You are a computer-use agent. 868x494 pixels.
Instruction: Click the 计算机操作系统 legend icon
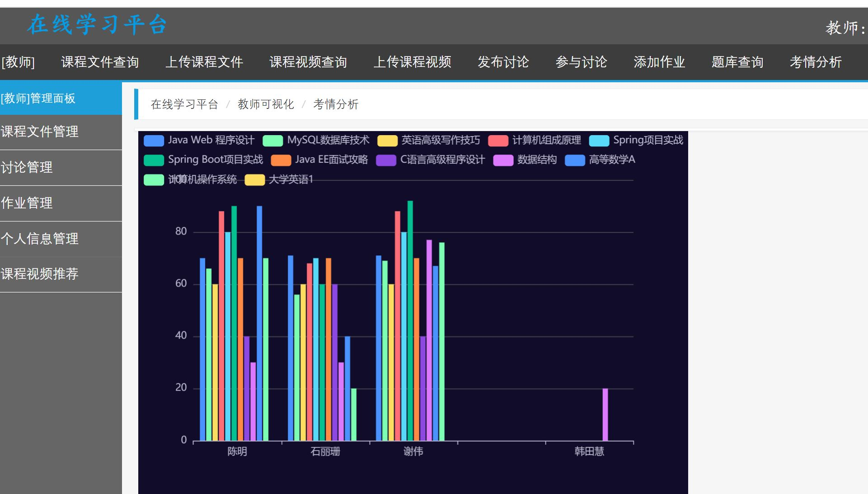click(x=154, y=180)
